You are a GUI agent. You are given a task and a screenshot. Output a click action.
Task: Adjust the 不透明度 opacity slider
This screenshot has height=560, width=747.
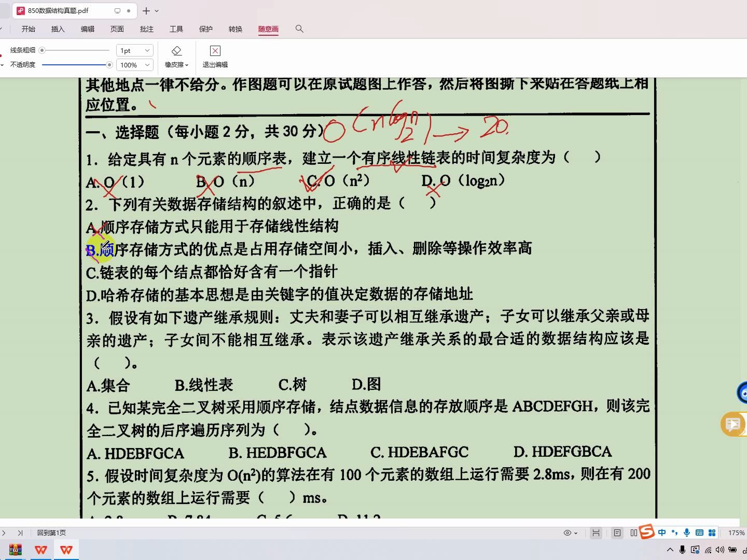(x=77, y=65)
